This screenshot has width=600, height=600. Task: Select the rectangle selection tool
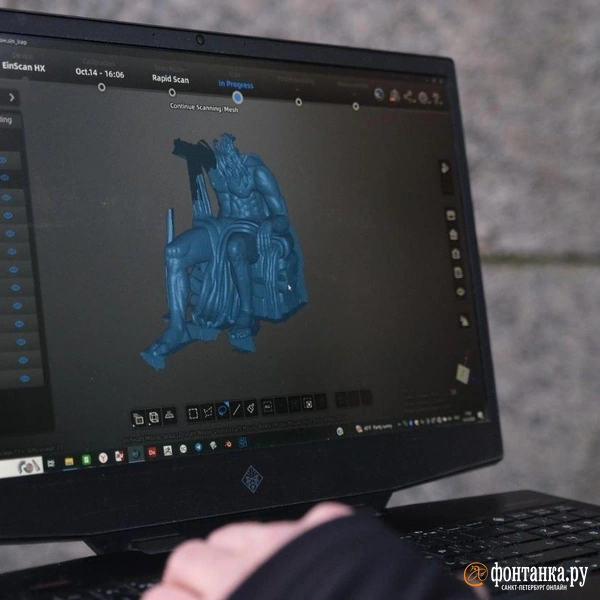[x=193, y=413]
